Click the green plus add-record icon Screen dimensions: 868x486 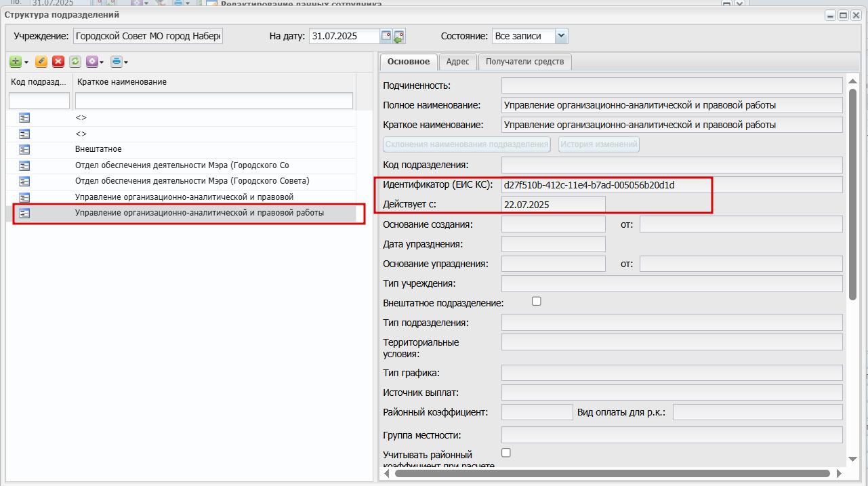[15, 62]
